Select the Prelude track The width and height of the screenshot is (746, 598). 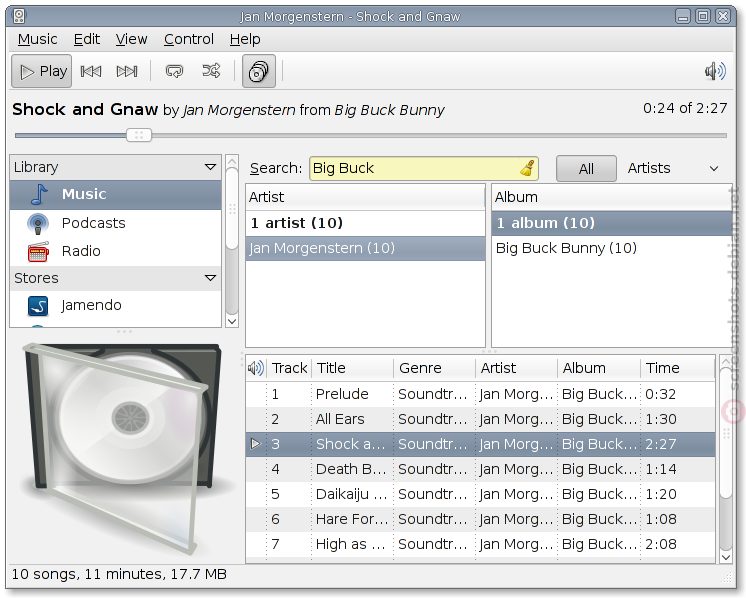481,394
